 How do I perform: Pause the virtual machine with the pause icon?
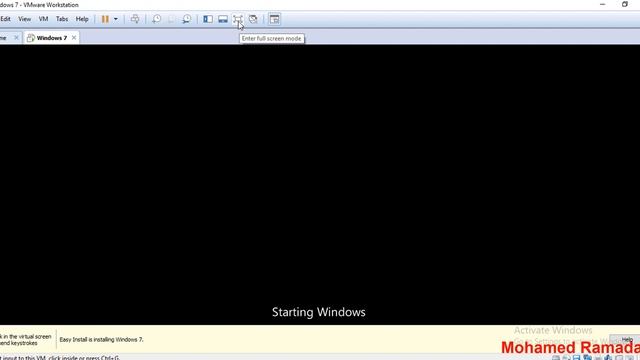[105, 19]
